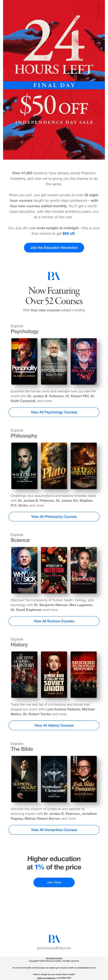
Task: Open the Personality and Its Transformations course cover
Action: pos(25,361)
